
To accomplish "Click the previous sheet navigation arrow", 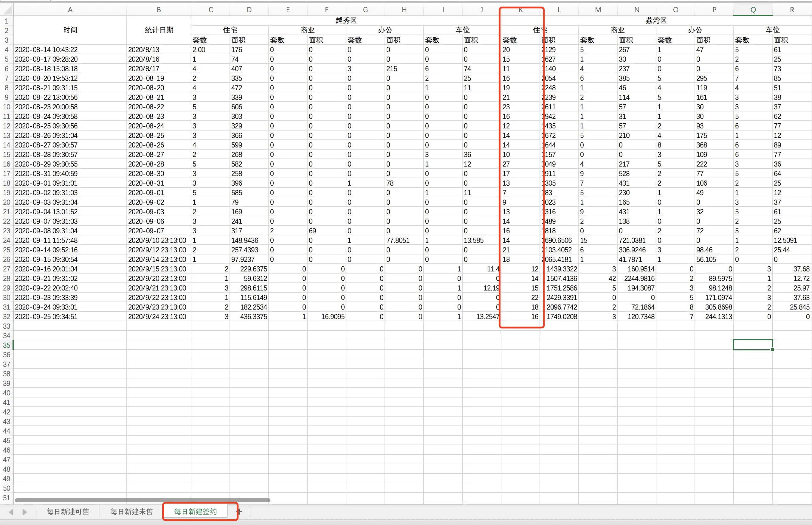I will [11, 512].
